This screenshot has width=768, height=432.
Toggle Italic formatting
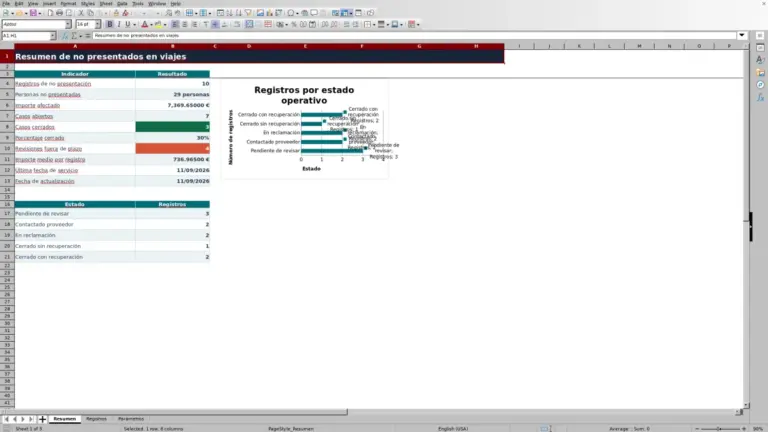(119, 24)
